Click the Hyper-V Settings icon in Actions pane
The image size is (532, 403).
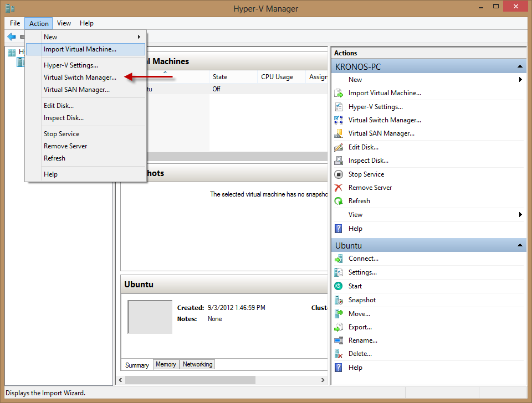coord(339,107)
